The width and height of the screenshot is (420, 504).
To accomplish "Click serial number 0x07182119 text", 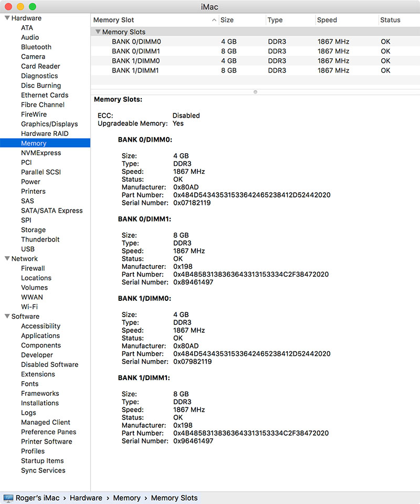I will click(x=192, y=203).
